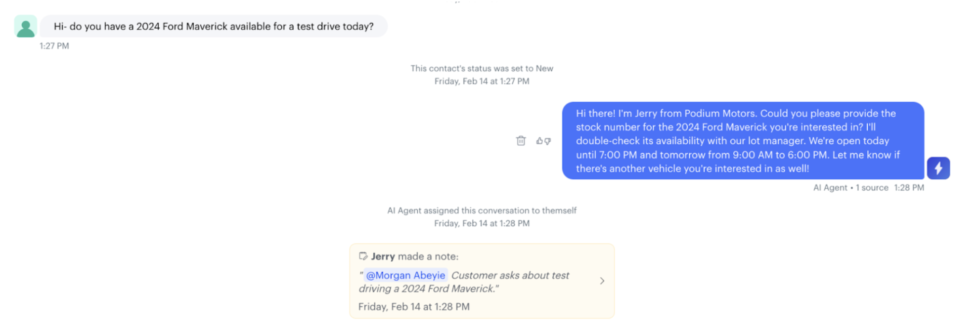Give the AI response a thumbs up
Image resolution: width=980 pixels, height=332 pixels.
(x=539, y=141)
